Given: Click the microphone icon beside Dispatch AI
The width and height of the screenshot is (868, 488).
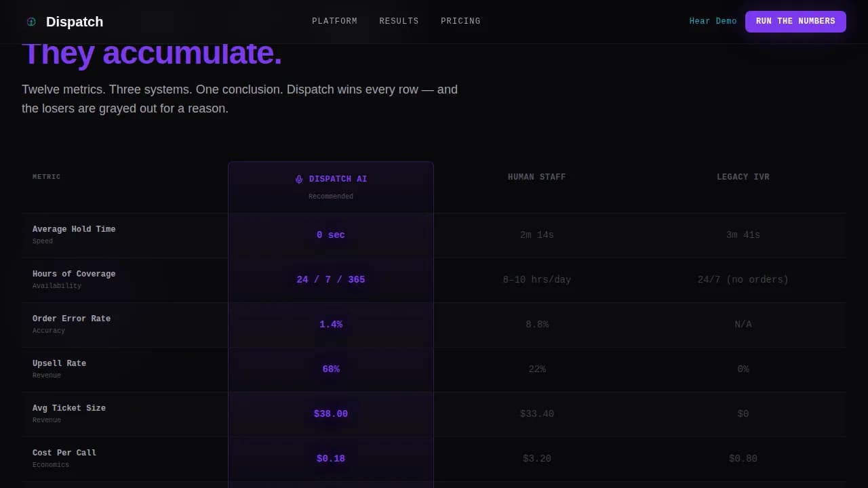Looking at the screenshot, I should coord(299,179).
